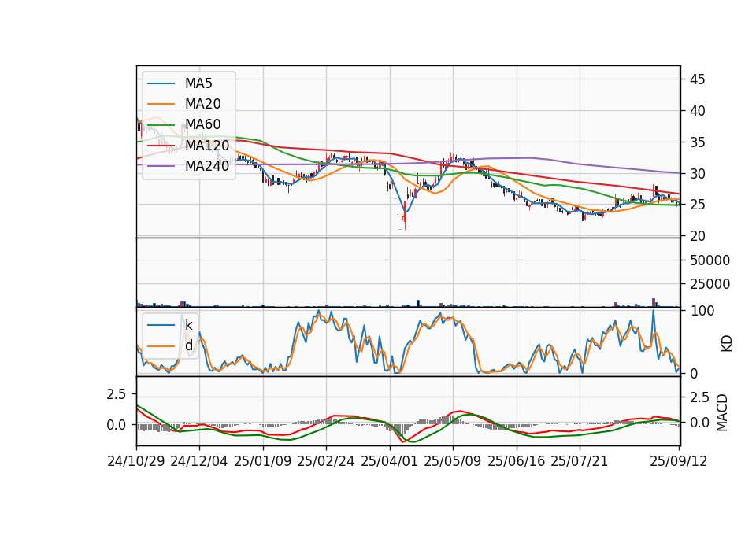This screenshot has height=543, width=756.
Task: Click the MA20 legend label
Action: click(x=202, y=104)
